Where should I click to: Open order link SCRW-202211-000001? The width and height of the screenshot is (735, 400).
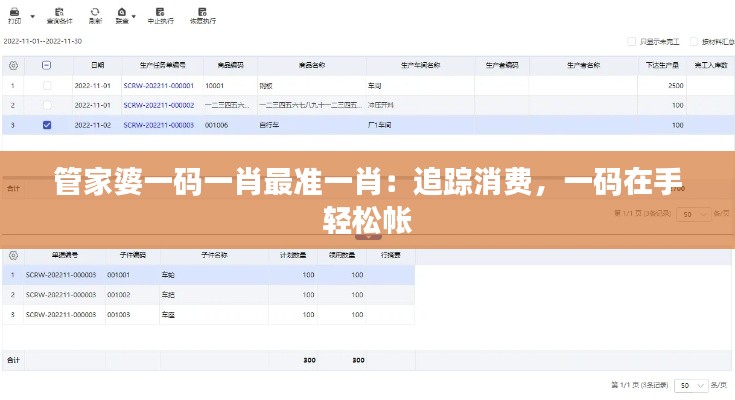[158, 86]
